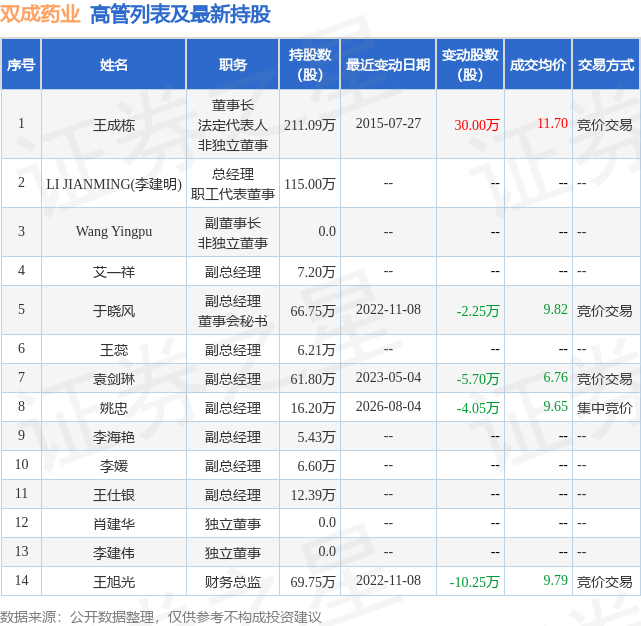Click 集中竞价 trading method for 姚忠

click(605, 408)
